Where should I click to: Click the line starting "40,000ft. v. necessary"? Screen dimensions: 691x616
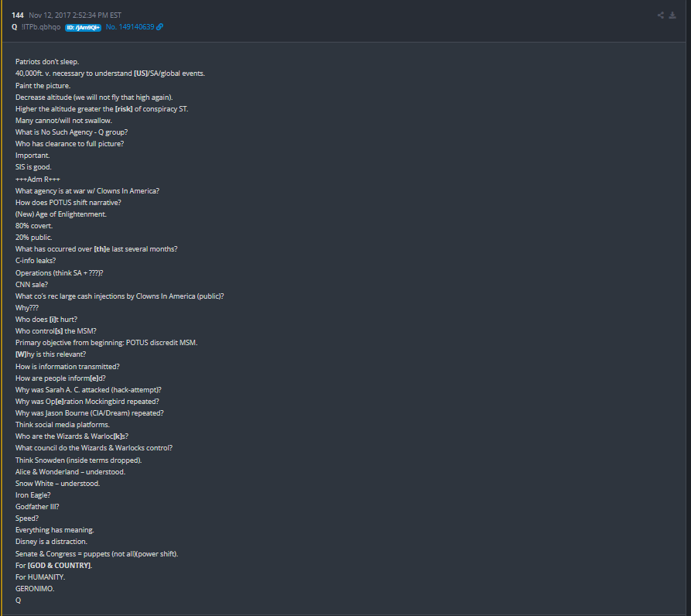(110, 74)
